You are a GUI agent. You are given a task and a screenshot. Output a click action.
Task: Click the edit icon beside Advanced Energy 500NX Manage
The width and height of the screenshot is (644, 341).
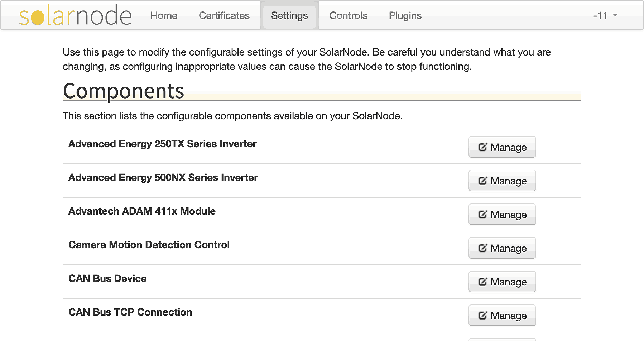coord(483,181)
